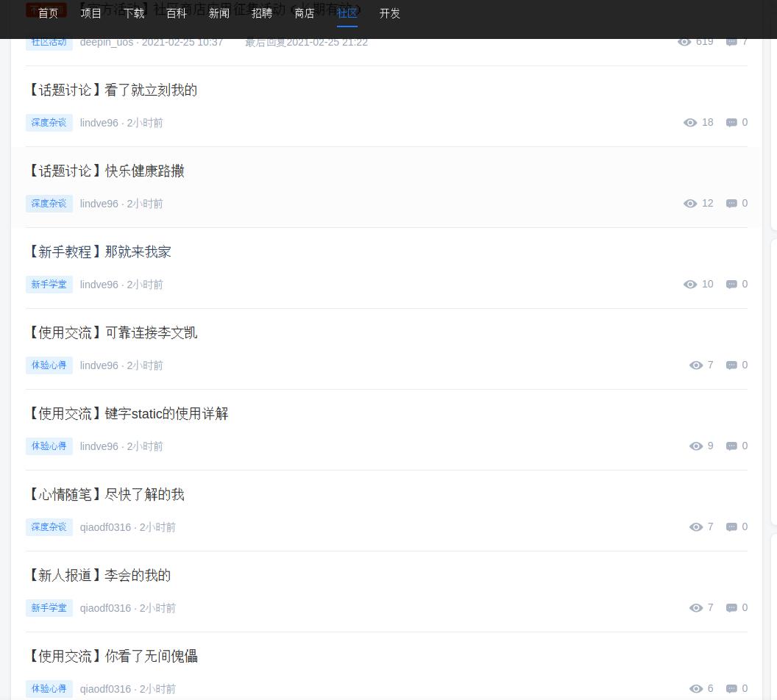
Task: Click author lindve96 on 可靠连接李文凯 post
Action: pos(99,365)
